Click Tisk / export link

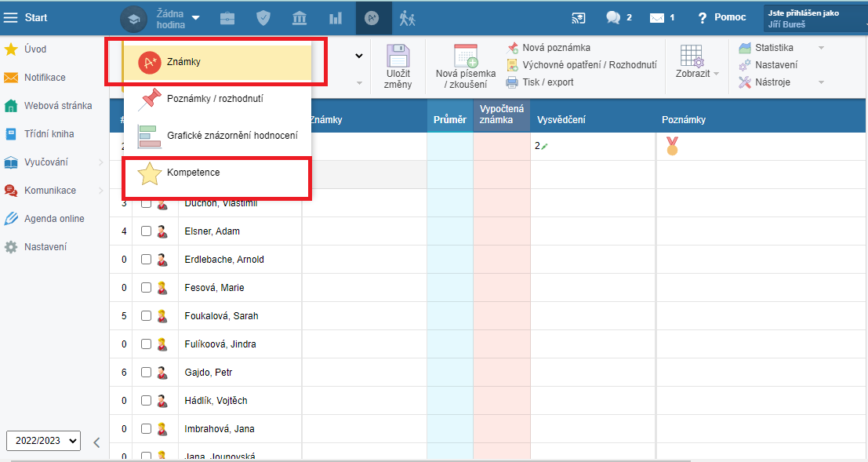547,82
